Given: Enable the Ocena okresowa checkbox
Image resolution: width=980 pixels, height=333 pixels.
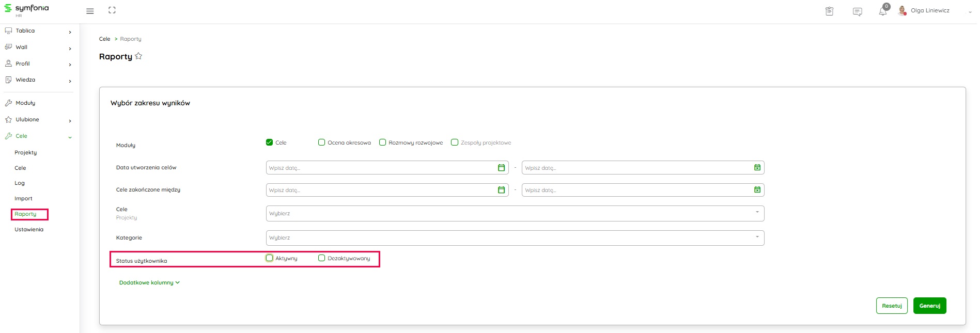Looking at the screenshot, I should tap(321, 142).
